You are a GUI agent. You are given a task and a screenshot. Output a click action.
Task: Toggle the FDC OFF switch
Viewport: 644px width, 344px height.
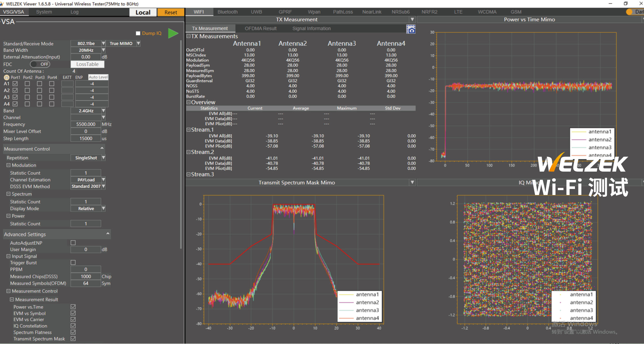tap(40, 64)
